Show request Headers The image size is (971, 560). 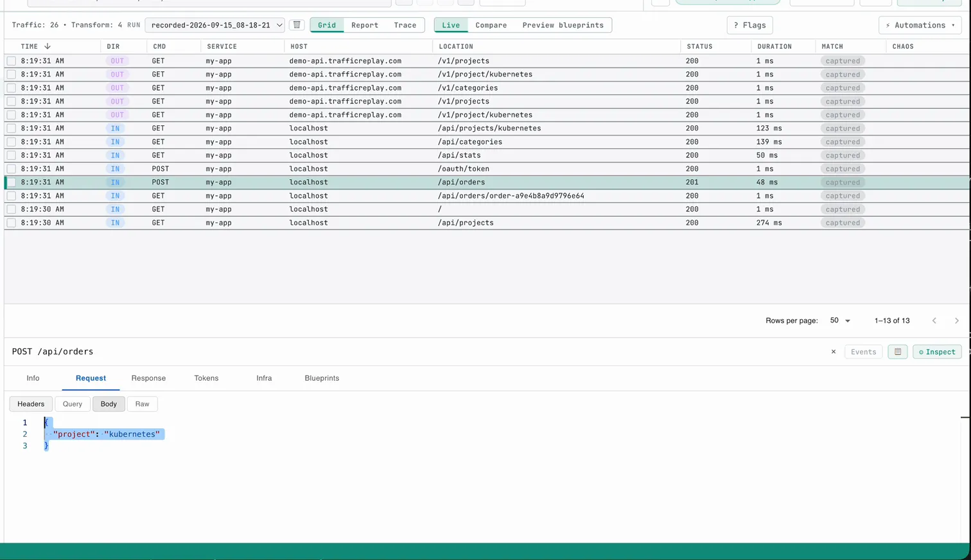pos(31,404)
